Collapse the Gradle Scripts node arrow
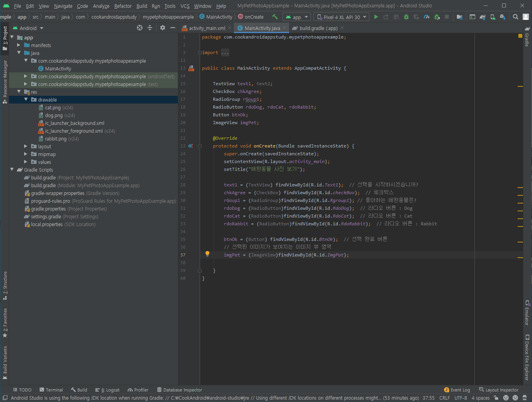Viewport: 532px width, 402px height. (12, 170)
